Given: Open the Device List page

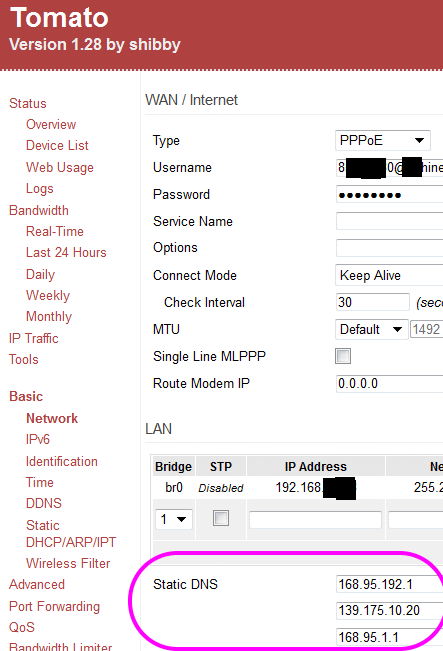Looking at the screenshot, I should click(x=57, y=145).
